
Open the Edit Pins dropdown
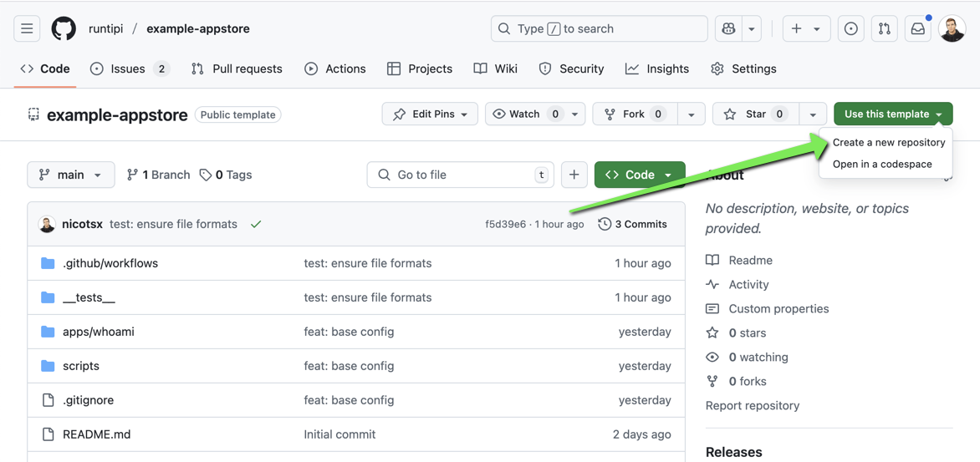click(430, 114)
